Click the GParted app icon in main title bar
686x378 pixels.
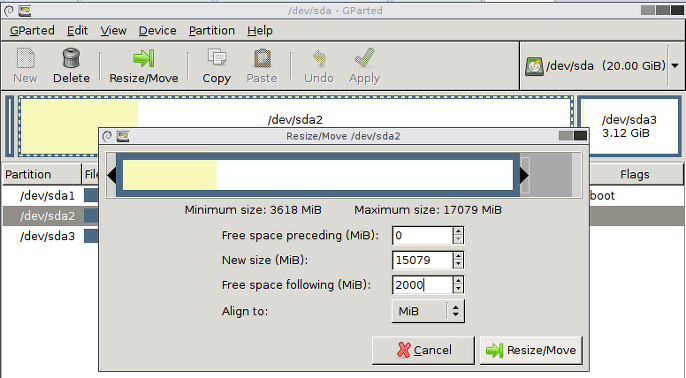pos(24,10)
